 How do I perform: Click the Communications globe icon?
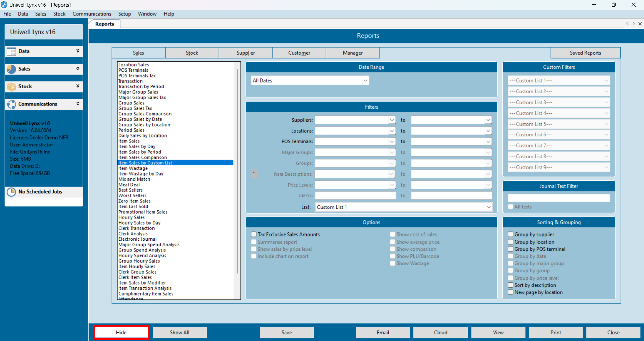pos(11,104)
